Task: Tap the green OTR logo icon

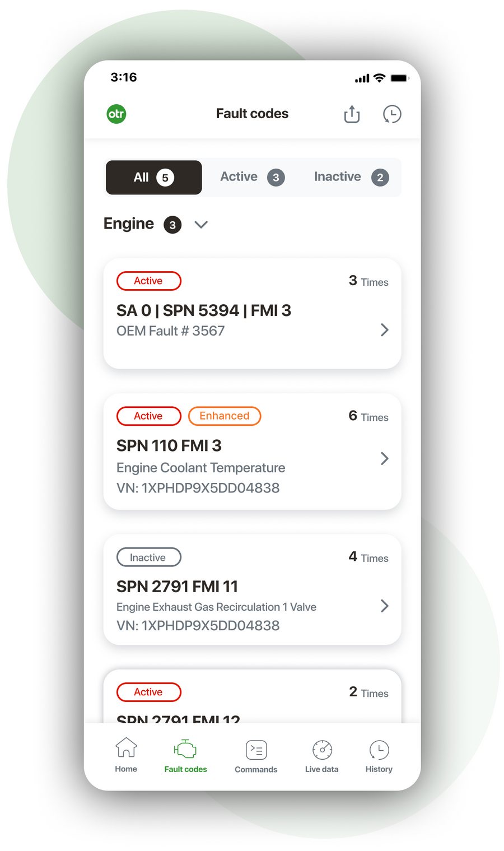Action: click(116, 114)
